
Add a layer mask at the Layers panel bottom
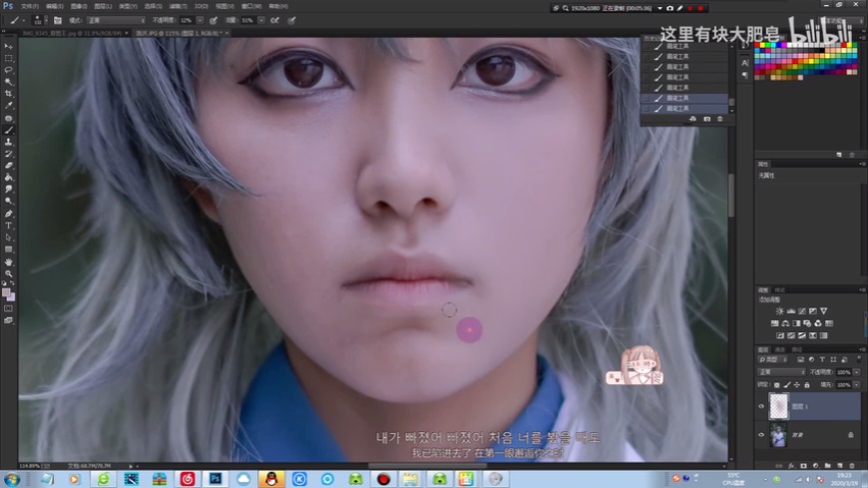coord(803,466)
